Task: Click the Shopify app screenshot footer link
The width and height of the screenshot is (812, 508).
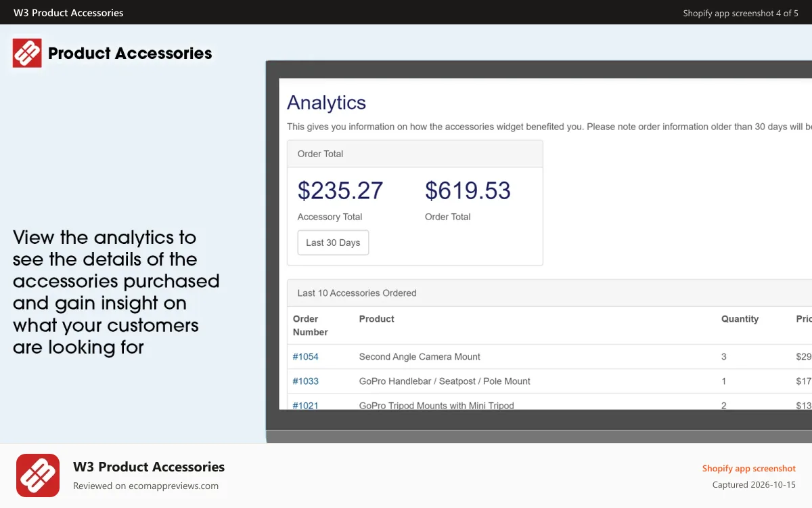Action: click(748, 468)
